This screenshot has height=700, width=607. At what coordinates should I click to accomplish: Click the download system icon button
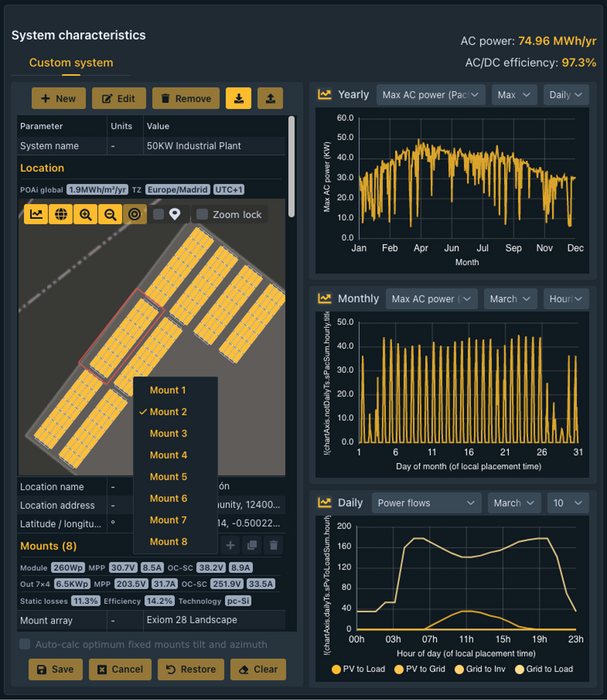pos(239,98)
